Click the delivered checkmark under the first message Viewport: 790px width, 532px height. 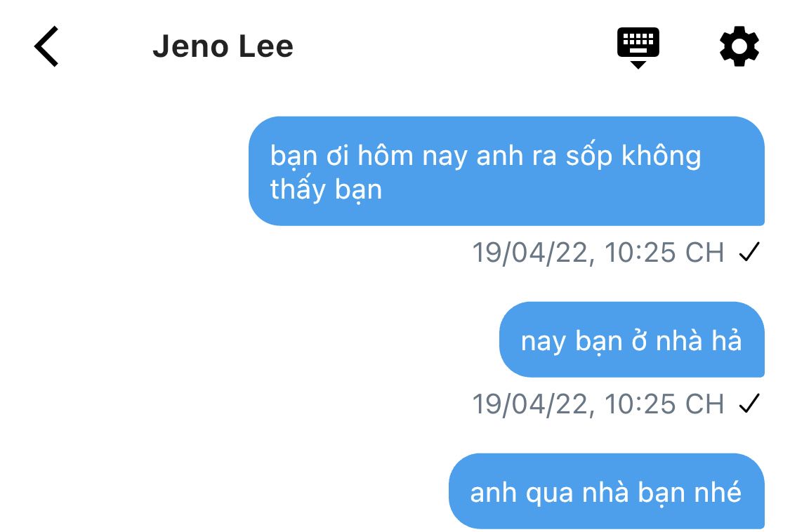coord(749,252)
